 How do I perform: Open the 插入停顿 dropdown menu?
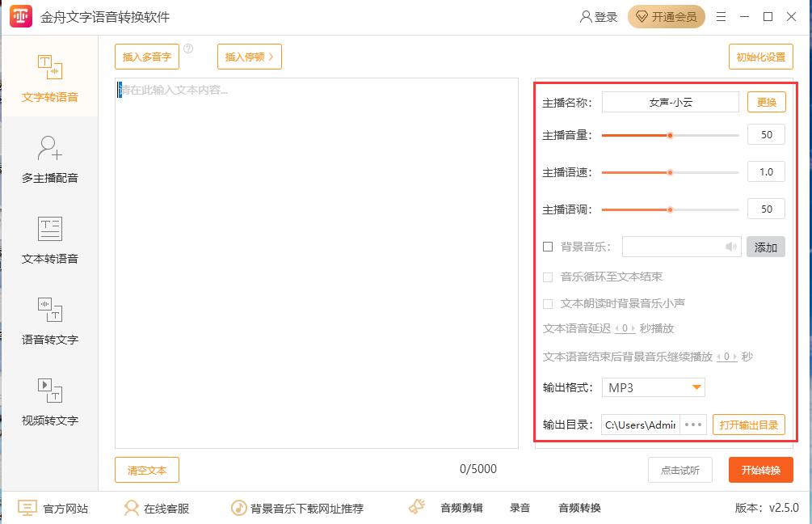(249, 57)
